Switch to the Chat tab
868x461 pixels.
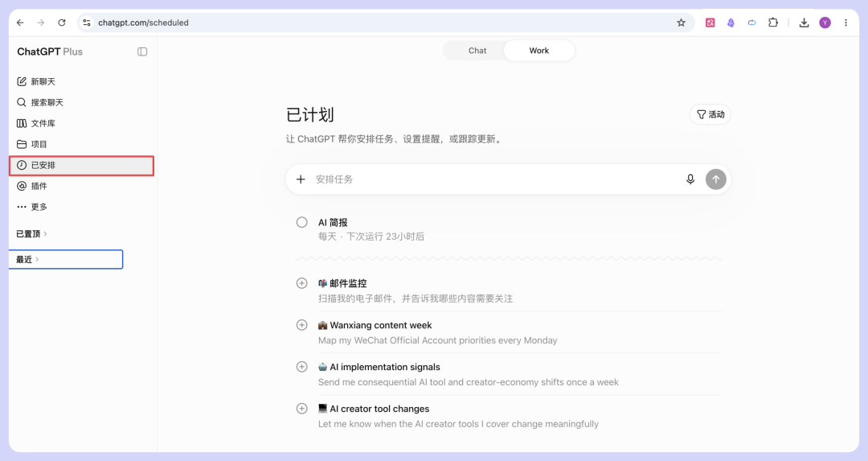click(x=477, y=51)
